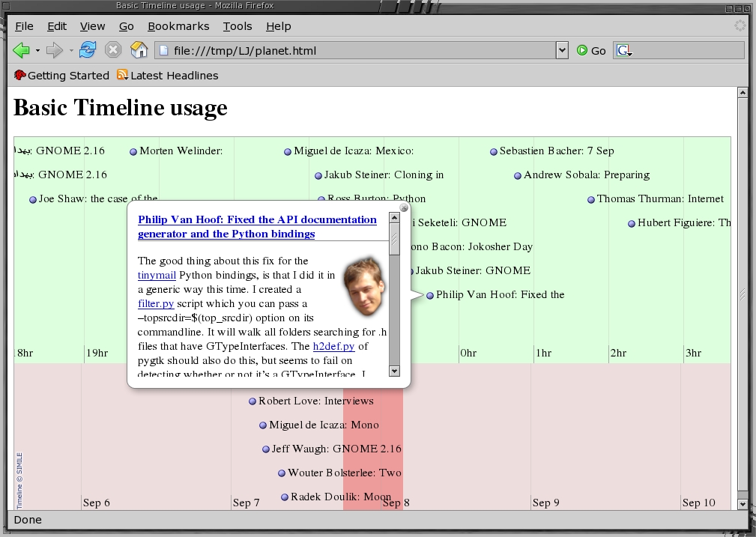Close the Philip Van Hoof popup bubble
This screenshot has height=537, width=756.
click(404, 207)
